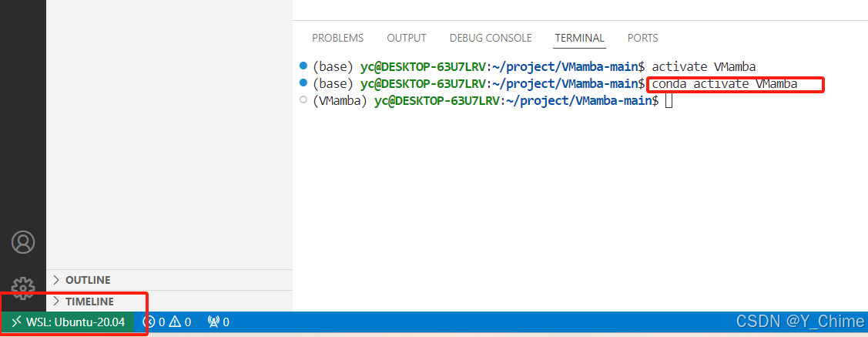Click the blue command marker of first line
The width and height of the screenshot is (868, 337).
(303, 66)
